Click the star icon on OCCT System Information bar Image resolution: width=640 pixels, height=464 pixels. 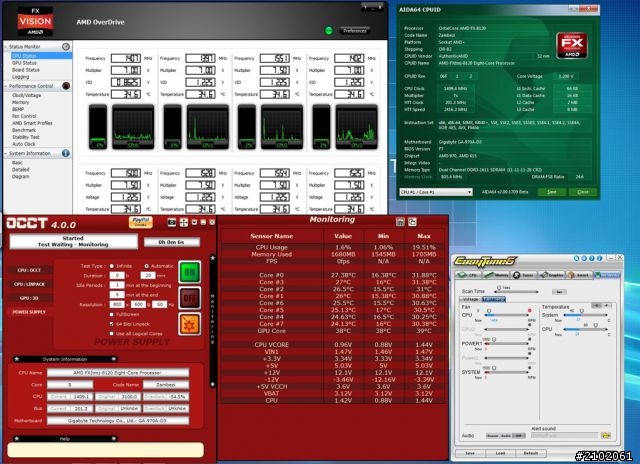tap(17, 359)
